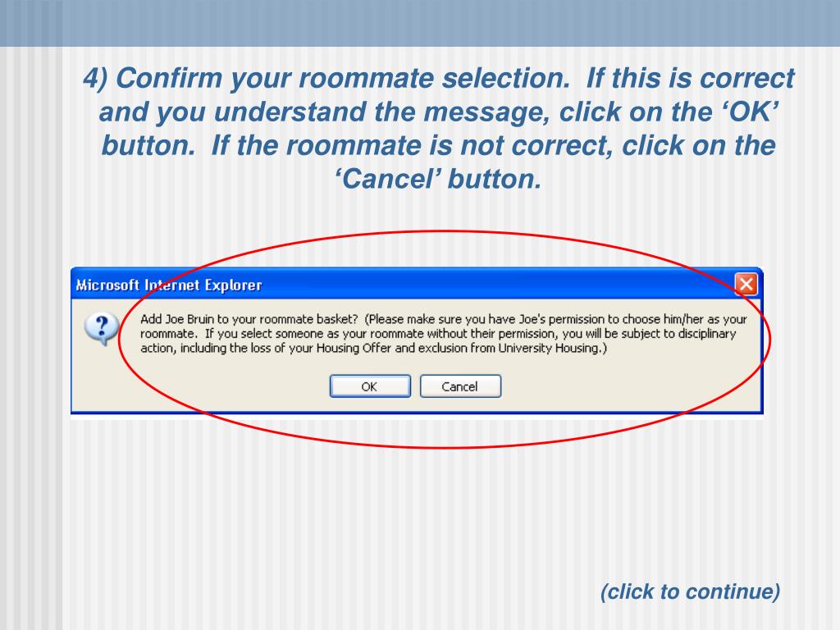
Task: Click the blue header band atop the slide
Action: click(x=420, y=23)
